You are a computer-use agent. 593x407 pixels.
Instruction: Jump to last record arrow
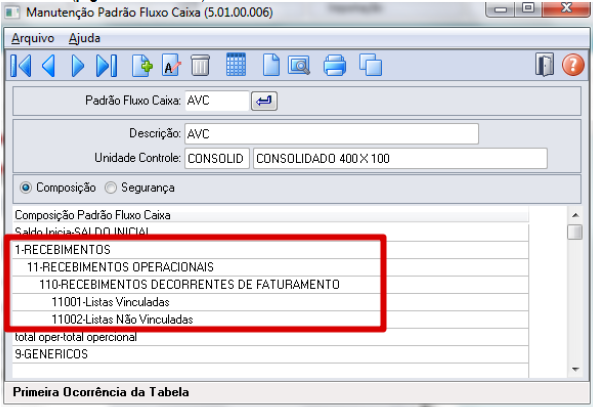pos(107,66)
